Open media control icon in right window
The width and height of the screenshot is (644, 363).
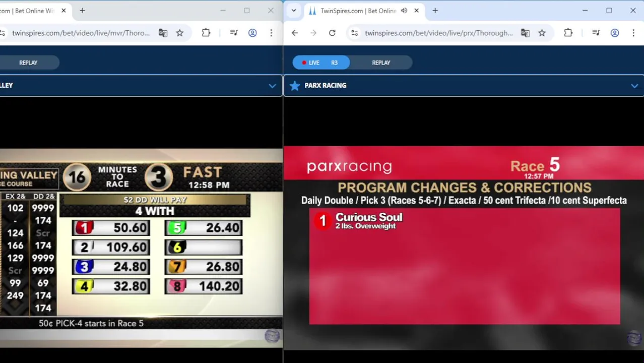point(596,33)
